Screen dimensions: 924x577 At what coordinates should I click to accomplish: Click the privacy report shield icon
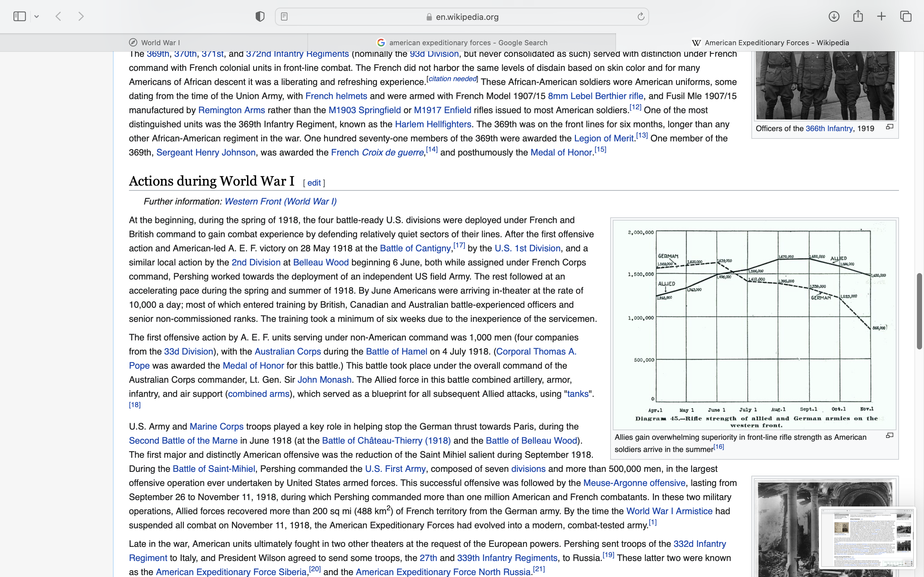(x=260, y=16)
